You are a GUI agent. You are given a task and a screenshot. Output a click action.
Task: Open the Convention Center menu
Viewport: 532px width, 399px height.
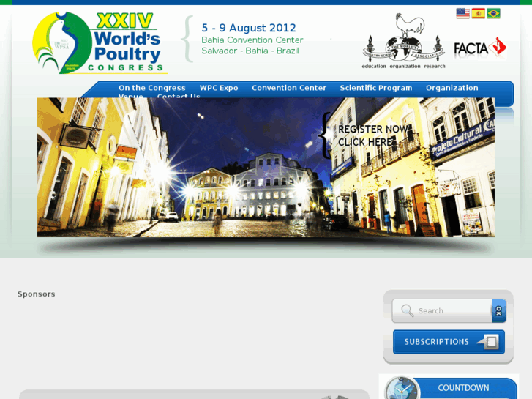[x=289, y=88]
